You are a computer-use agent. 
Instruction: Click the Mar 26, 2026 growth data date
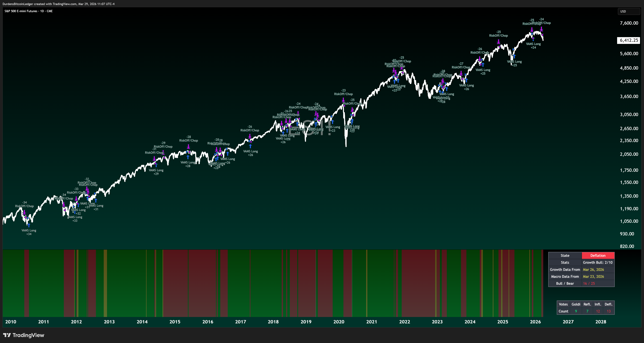(593, 269)
